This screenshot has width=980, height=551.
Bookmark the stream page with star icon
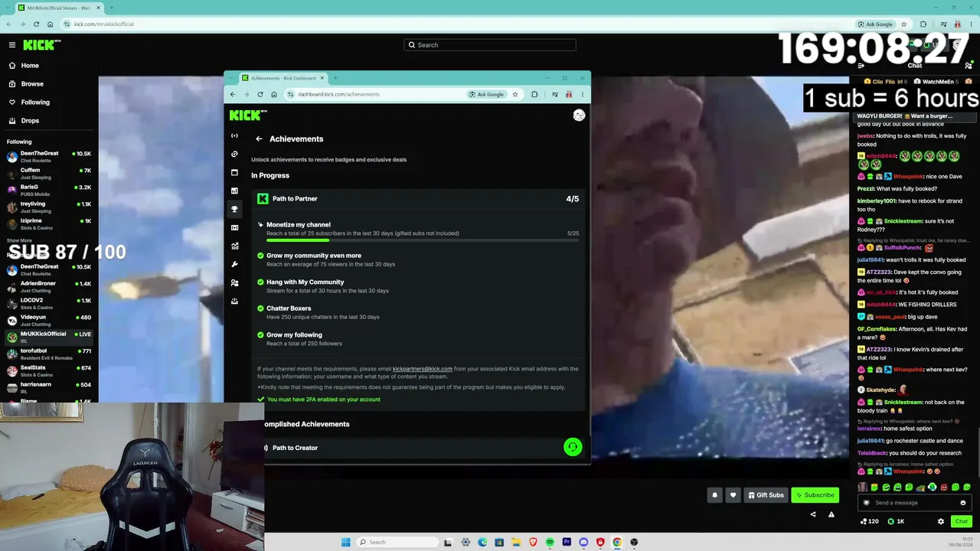pyautogui.click(x=903, y=24)
